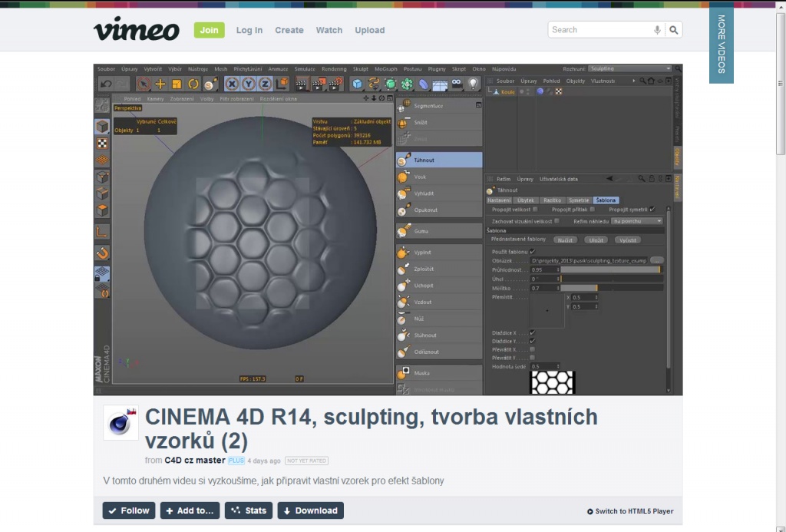This screenshot has height=532, width=786.
Task: Open the Rozhraní Sculpting layout dropdown
Action: pyautogui.click(x=629, y=68)
